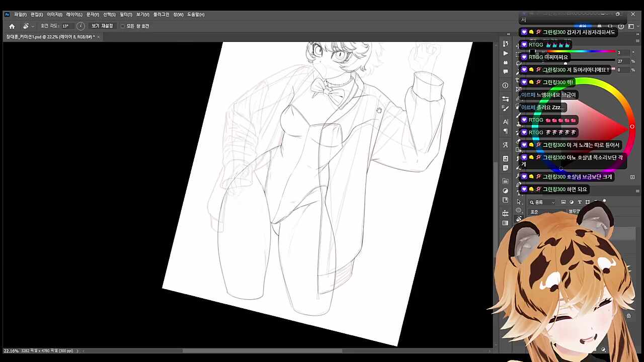Select the Path Selection arrow tool
This screenshot has height=362, width=644.
(519, 202)
